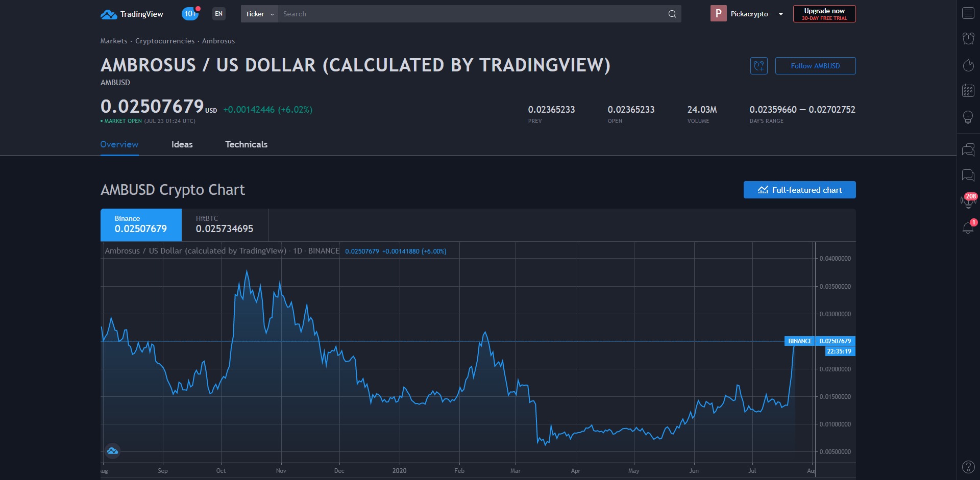Open the public chats icon in sidebar
This screenshot has width=980, height=480.
click(x=968, y=150)
